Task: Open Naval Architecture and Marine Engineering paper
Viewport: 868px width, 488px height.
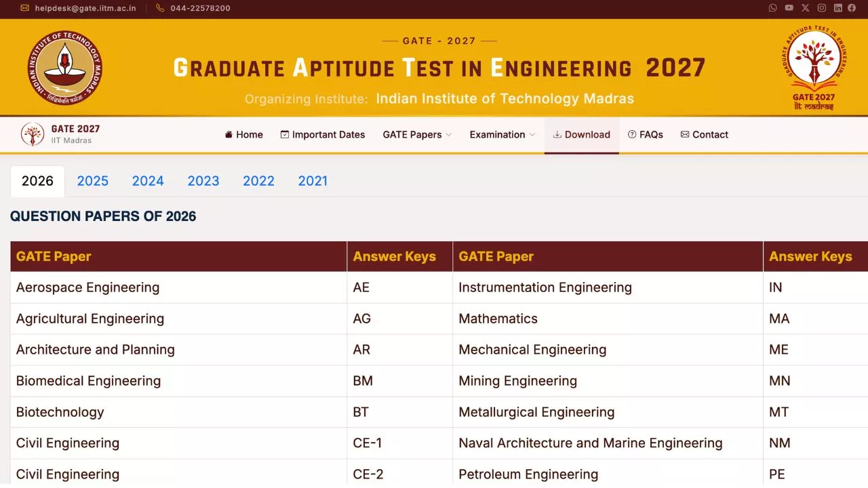Action: tap(591, 443)
